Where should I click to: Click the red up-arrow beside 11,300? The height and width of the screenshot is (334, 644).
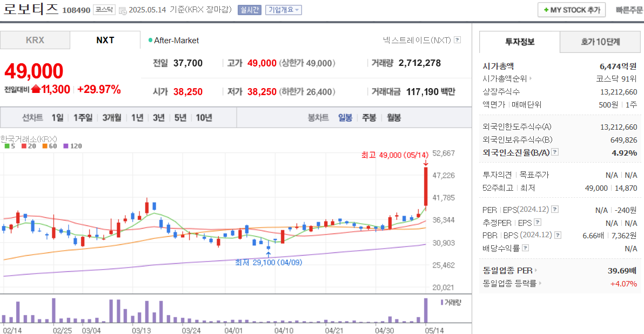(36, 89)
